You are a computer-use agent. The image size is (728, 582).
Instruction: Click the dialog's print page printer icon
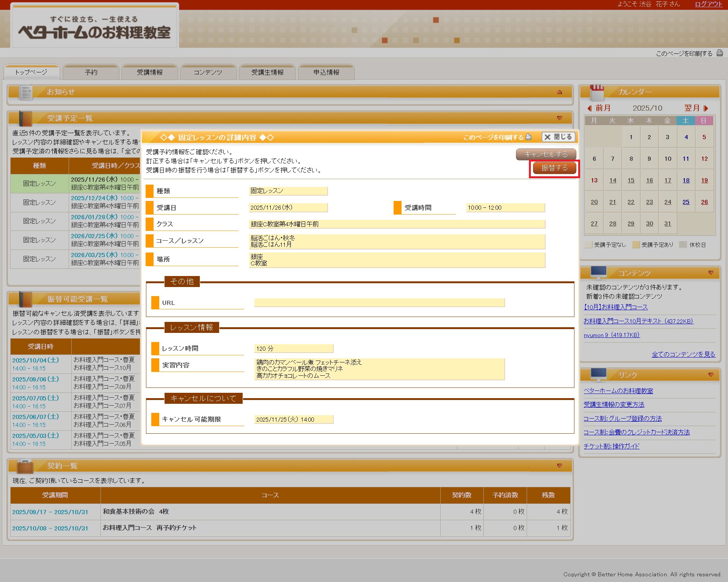[529, 137]
